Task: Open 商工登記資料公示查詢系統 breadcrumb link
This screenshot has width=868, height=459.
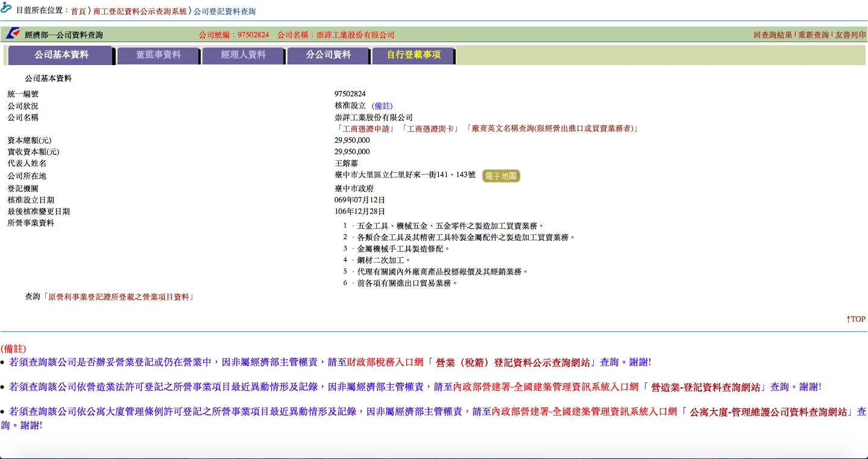Action: tap(140, 11)
